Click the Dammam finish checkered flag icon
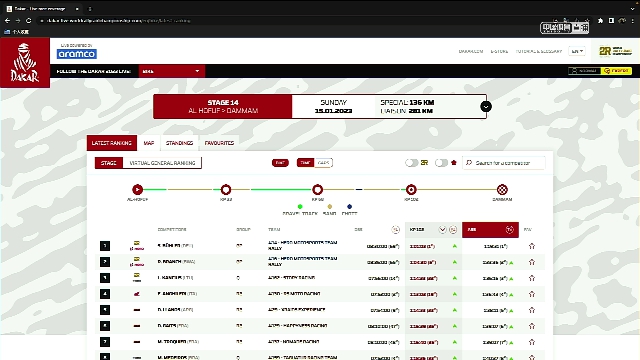This screenshot has height=360, width=640. [502, 189]
